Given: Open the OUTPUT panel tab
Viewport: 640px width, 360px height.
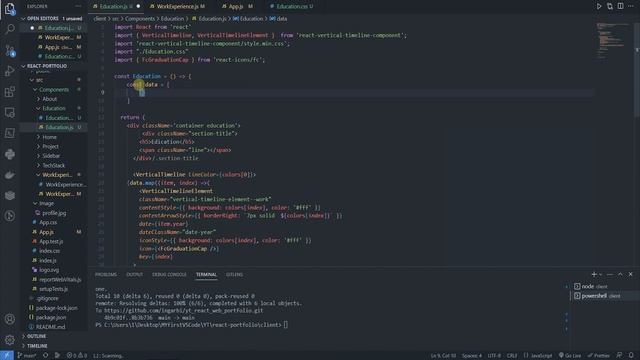Looking at the screenshot, I should pyautogui.click(x=135, y=275).
